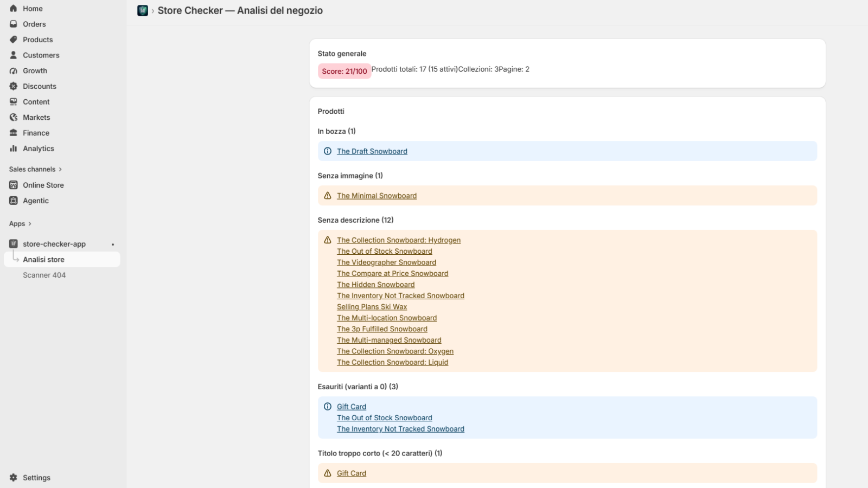Open The Hidden Snowboard link
The image size is (868, 488).
pos(376,285)
